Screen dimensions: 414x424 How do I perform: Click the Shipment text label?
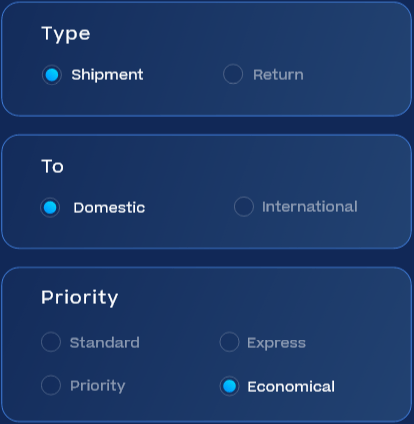[107, 75]
